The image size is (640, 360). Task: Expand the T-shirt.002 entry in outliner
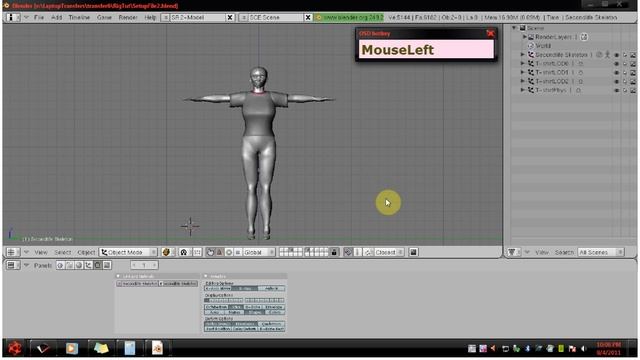(522, 81)
